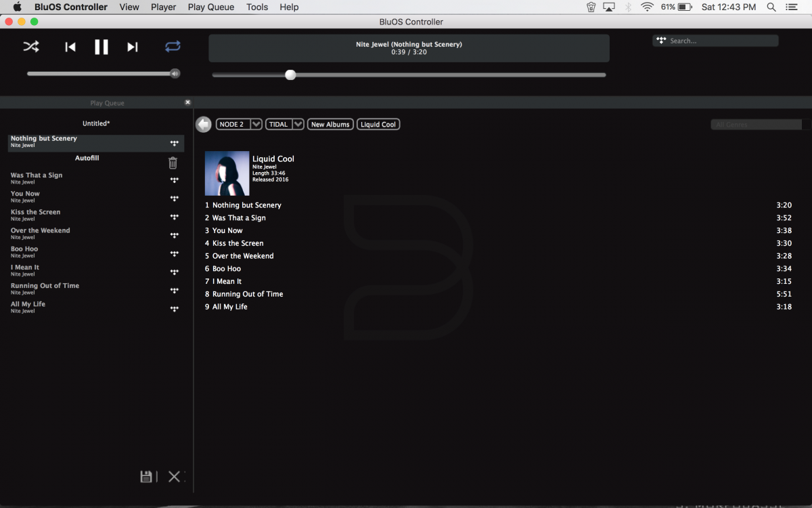Close the Play Queue panel
Viewport: 812px width, 508px height.
(188, 102)
